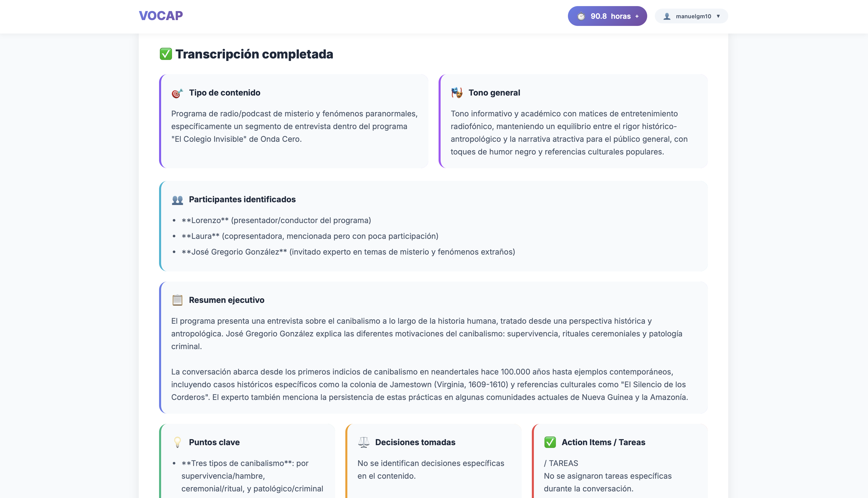Click the stopwatch icon in the hours badge
This screenshot has height=498, width=868.
coord(582,16)
